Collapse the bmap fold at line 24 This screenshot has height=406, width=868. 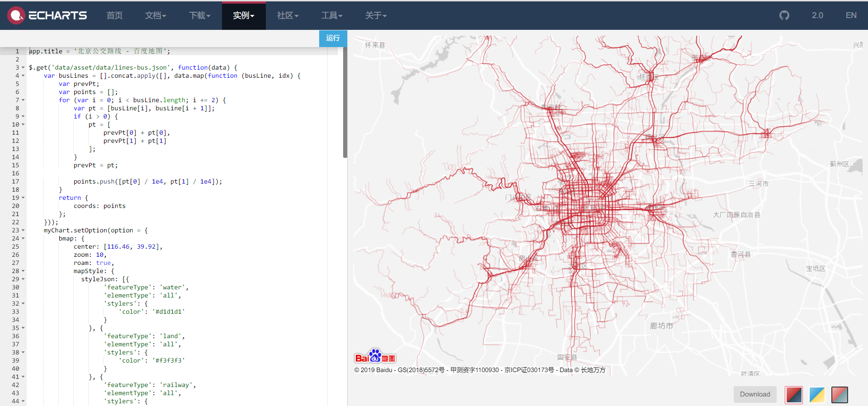[23, 238]
